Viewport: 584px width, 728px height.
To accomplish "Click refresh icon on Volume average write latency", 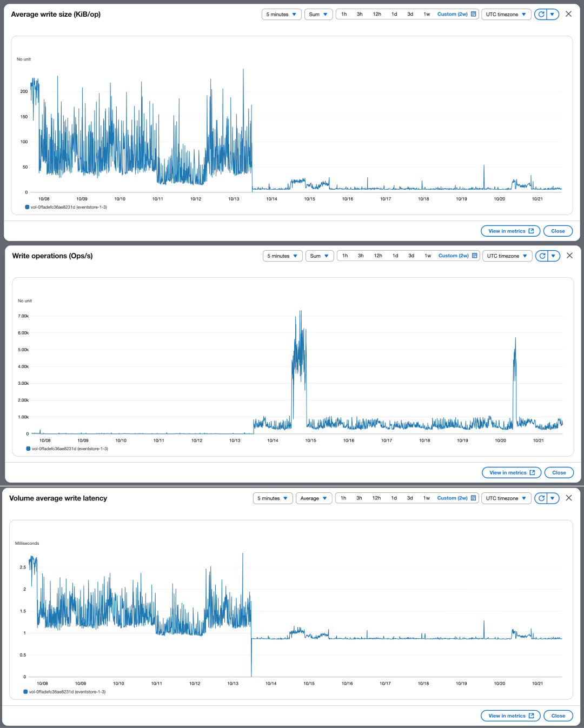I will 541,498.
